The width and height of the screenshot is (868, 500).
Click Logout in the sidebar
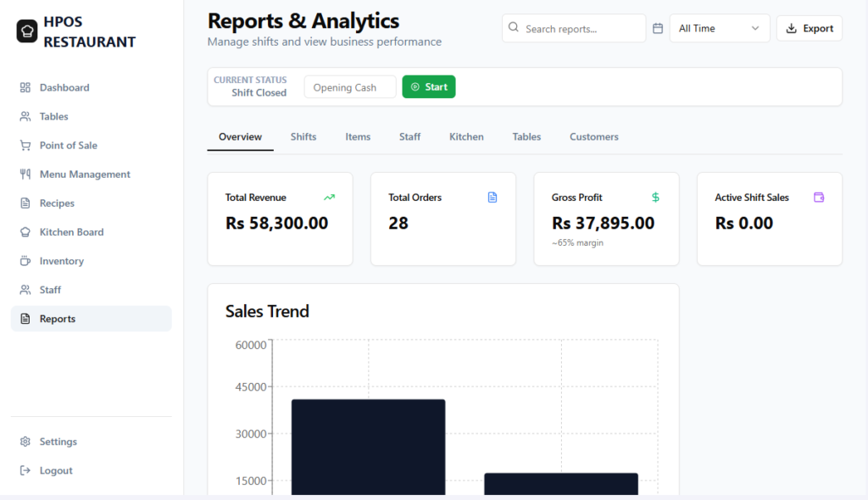[x=54, y=470]
